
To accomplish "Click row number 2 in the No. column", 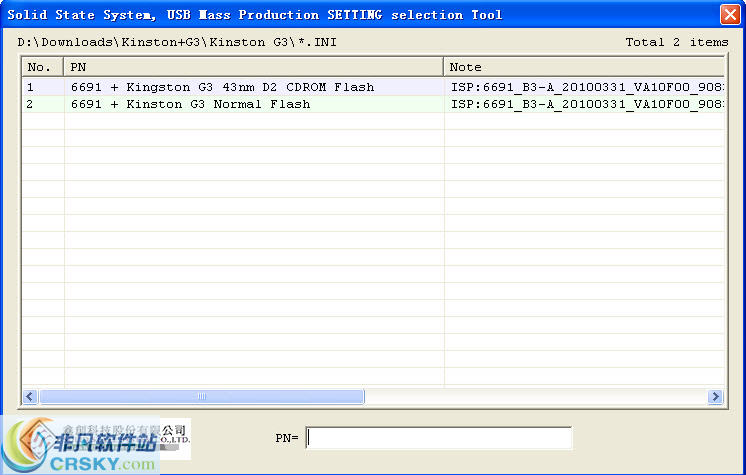I will coord(31,104).
